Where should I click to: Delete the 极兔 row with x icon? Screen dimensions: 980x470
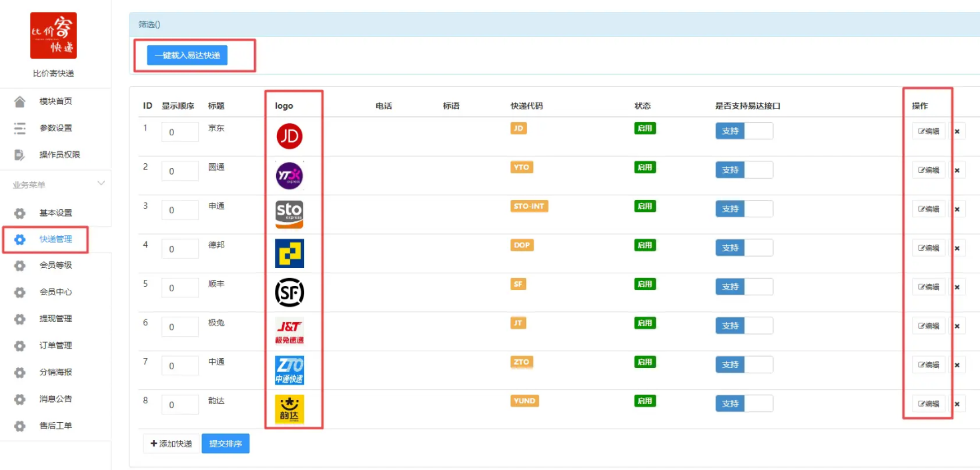pyautogui.click(x=957, y=326)
